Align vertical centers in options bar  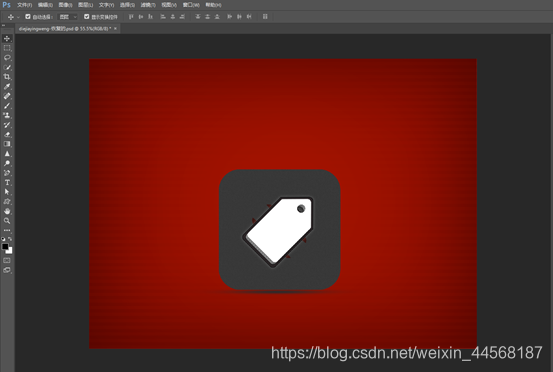141,17
